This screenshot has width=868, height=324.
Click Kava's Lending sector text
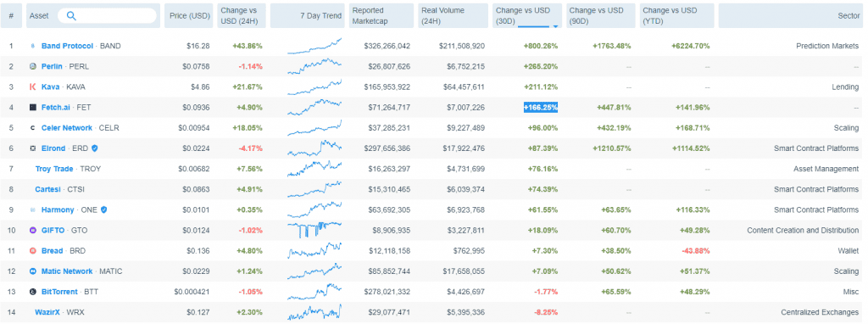845,87
